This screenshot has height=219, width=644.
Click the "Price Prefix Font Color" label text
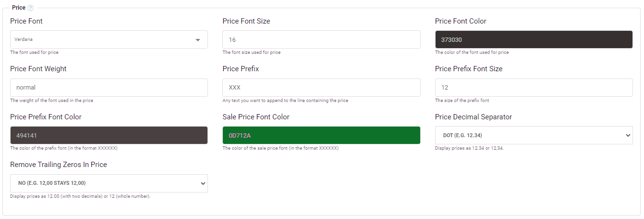(46, 117)
